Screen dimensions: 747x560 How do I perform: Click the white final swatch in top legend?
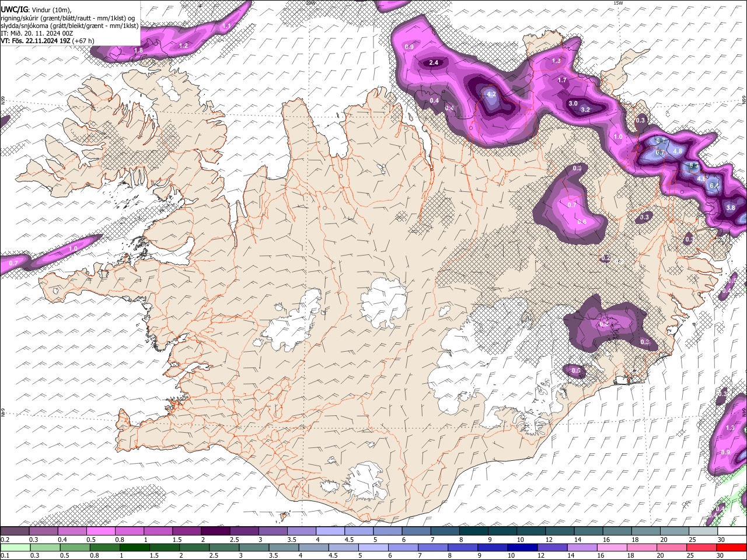732,531
